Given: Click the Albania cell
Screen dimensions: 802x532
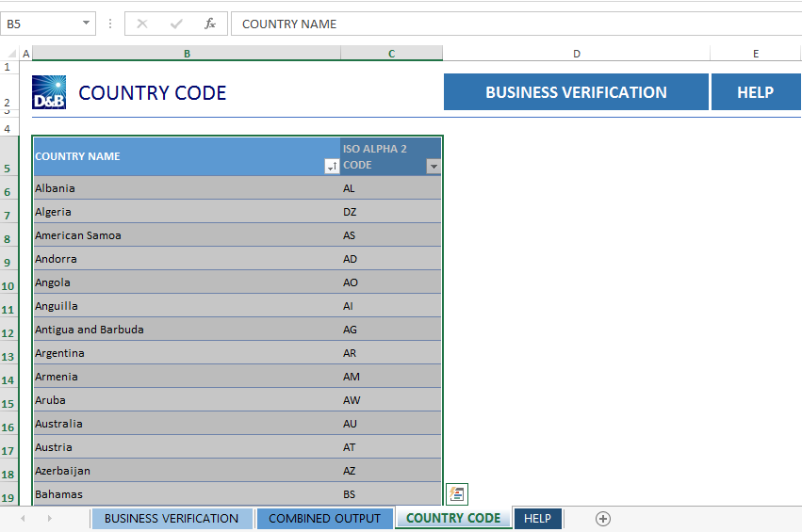Looking at the screenshot, I should [187, 188].
